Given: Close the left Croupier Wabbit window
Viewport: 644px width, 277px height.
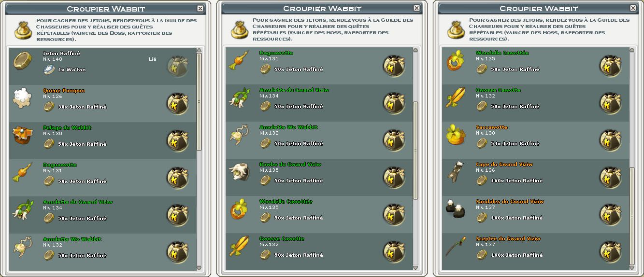Looking at the screenshot, I should (x=200, y=8).
